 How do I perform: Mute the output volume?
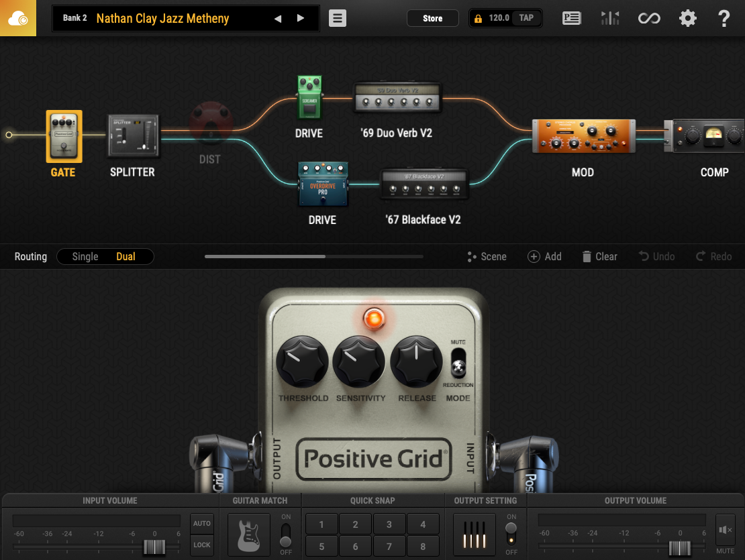point(725,530)
